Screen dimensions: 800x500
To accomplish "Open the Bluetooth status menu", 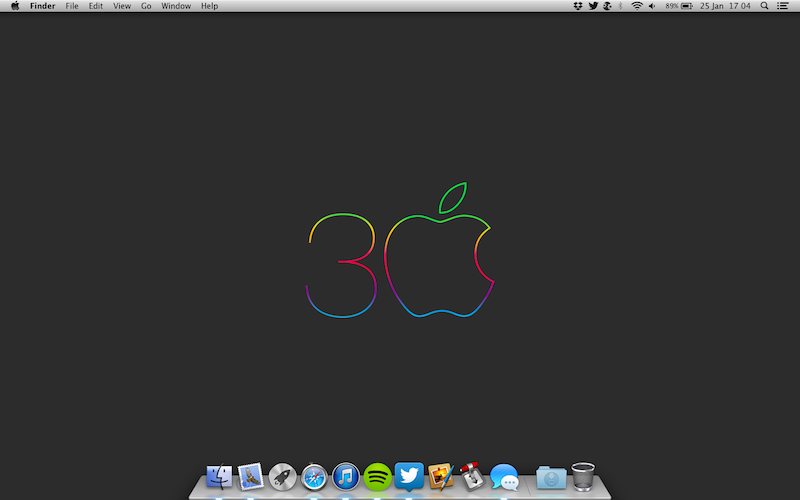I will (x=620, y=6).
